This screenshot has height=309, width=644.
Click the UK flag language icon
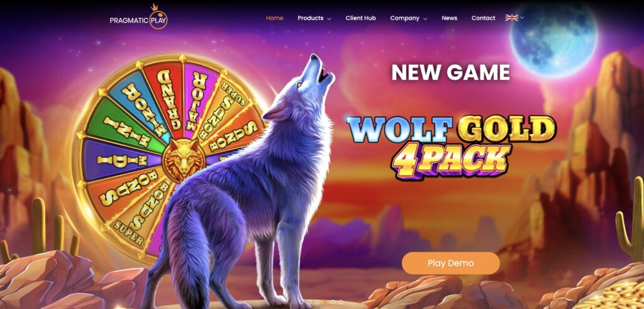coord(511,18)
